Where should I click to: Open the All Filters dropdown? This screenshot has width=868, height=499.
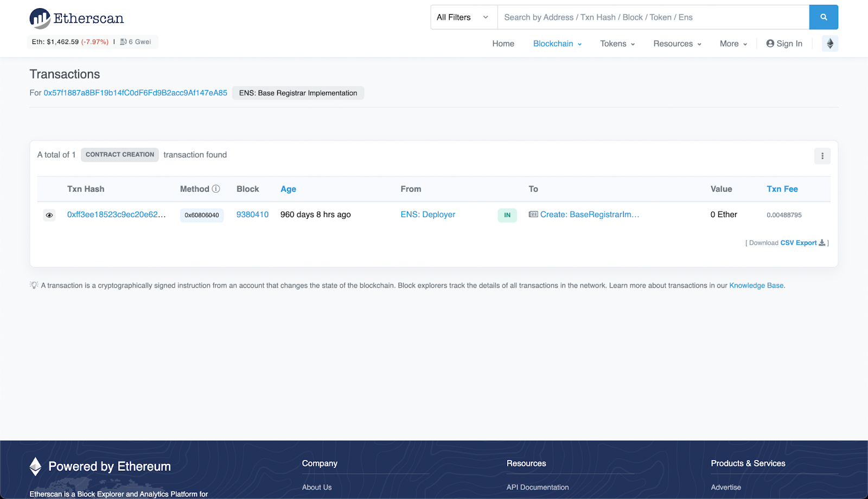point(464,17)
